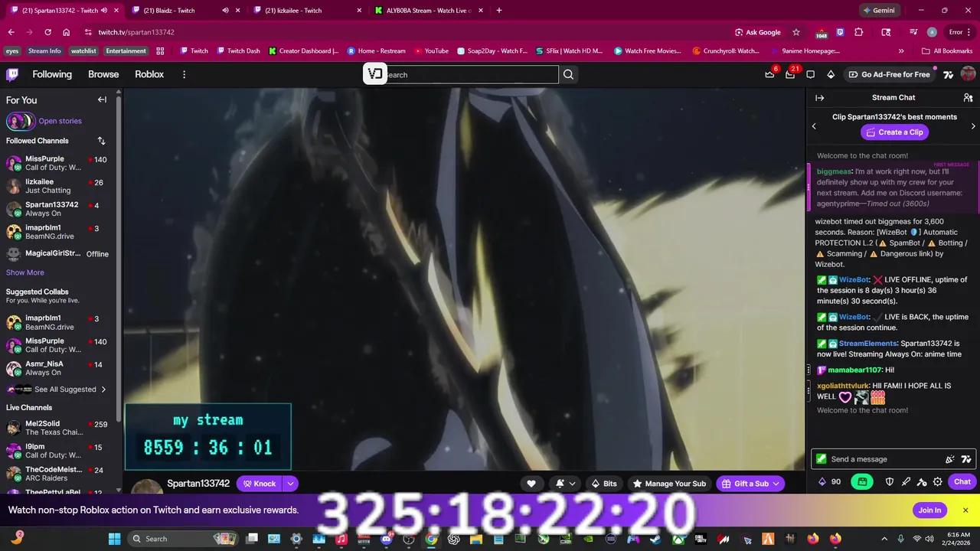Show hidden system tray icons
Screen dimensions: 980x551
coord(885,539)
